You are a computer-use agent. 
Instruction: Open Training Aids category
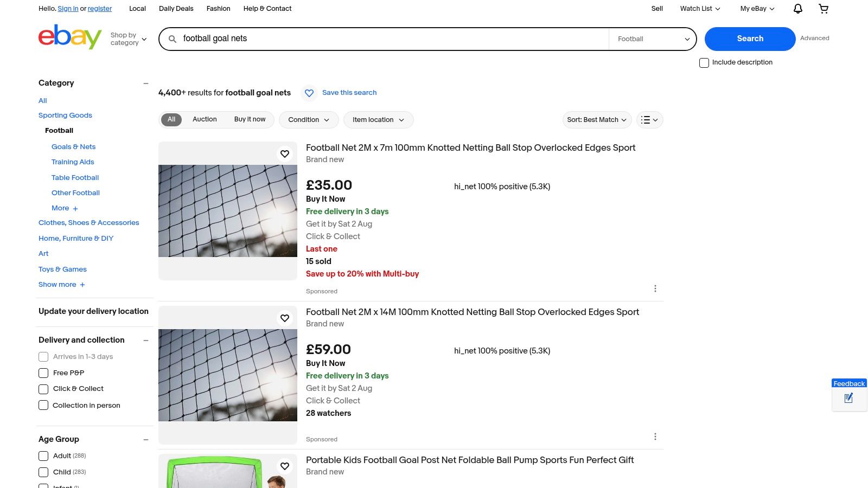coord(73,162)
